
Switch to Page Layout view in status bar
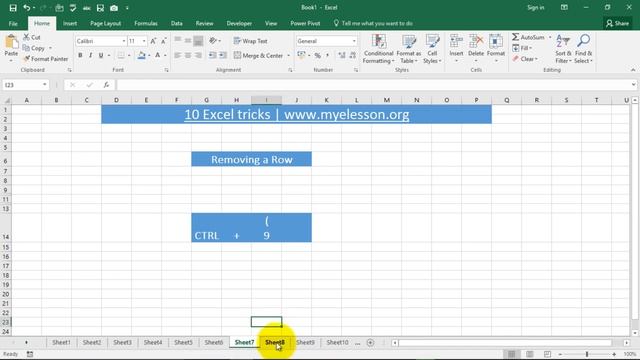point(529,354)
